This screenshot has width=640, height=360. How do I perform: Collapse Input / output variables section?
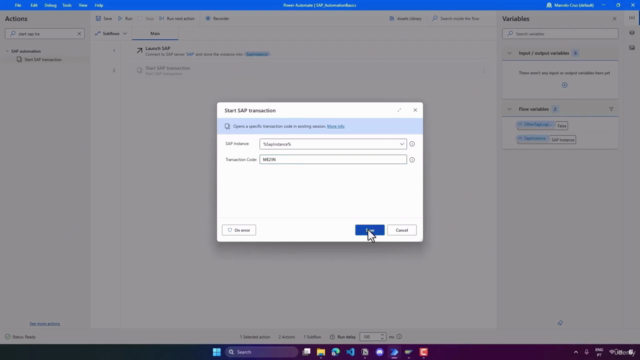pyautogui.click(x=509, y=53)
